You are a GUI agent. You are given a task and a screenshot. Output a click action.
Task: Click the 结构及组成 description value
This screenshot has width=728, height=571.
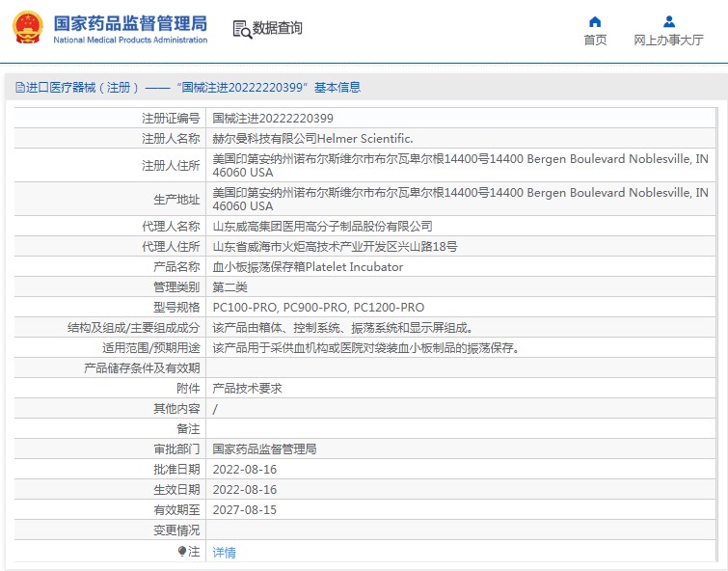click(343, 328)
